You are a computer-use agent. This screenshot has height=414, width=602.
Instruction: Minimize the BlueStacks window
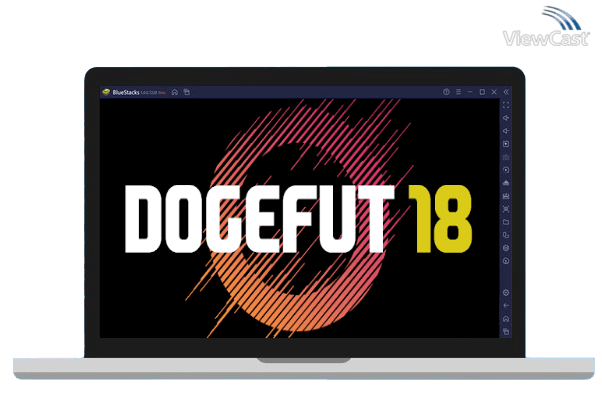pos(470,92)
